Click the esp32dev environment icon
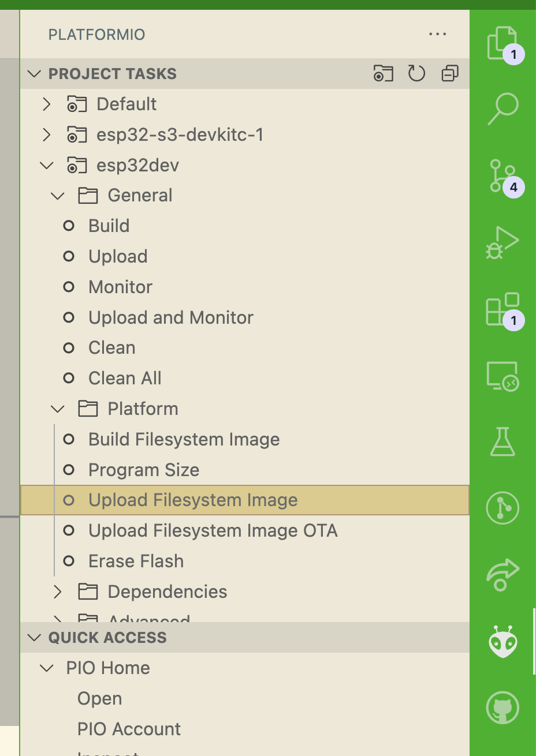The image size is (536, 756). point(77,165)
